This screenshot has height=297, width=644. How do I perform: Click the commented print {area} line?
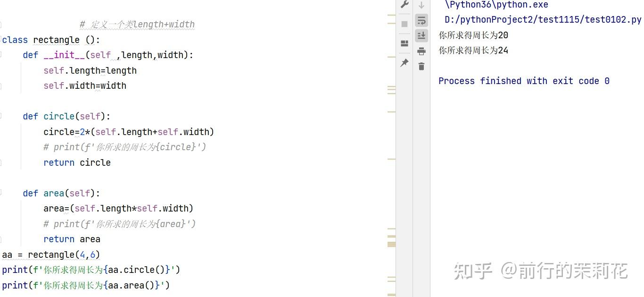(x=120, y=224)
